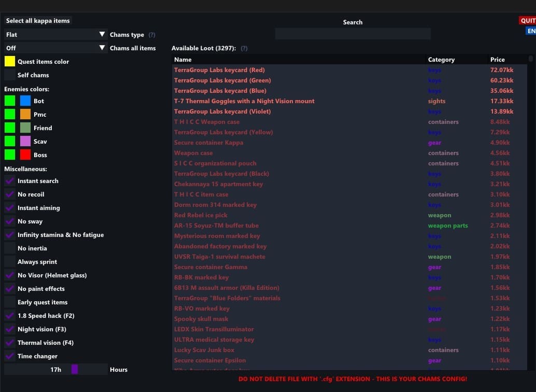The height and width of the screenshot is (392, 536).
Task: Pick the red Boss color swatch
Action: (x=25, y=155)
